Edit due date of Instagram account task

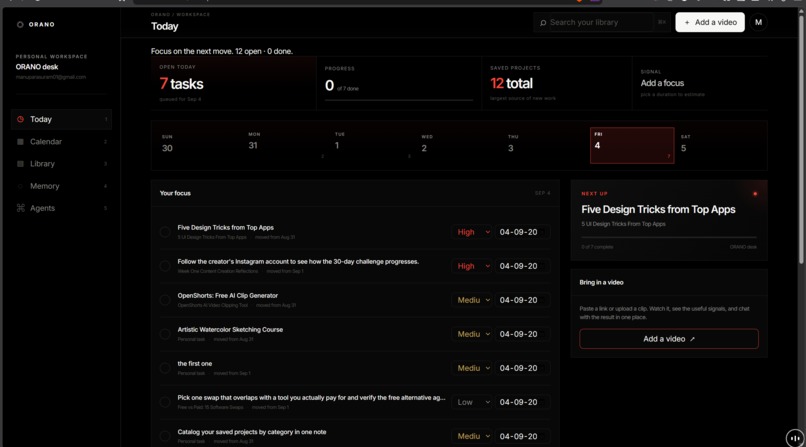[522, 266]
